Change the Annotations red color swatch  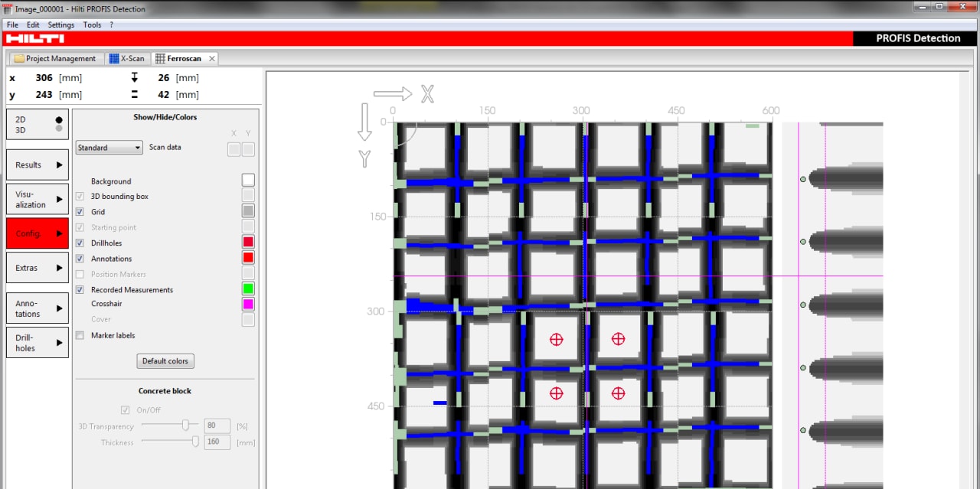pyautogui.click(x=248, y=258)
